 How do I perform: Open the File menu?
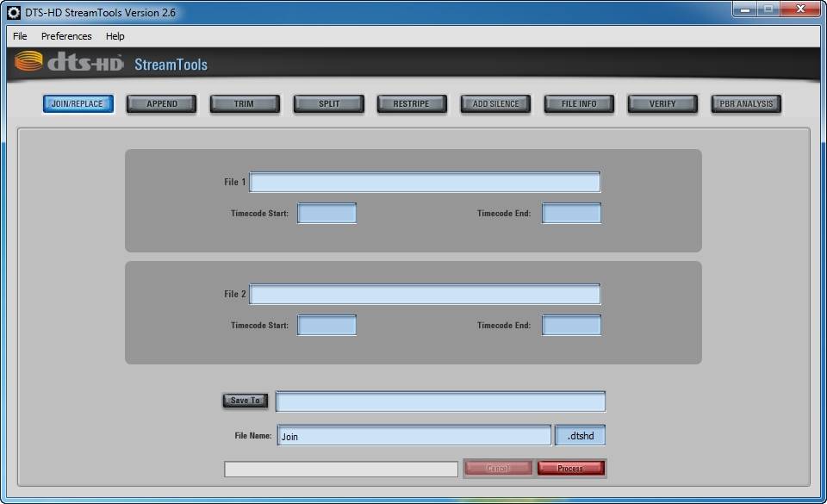click(x=20, y=36)
